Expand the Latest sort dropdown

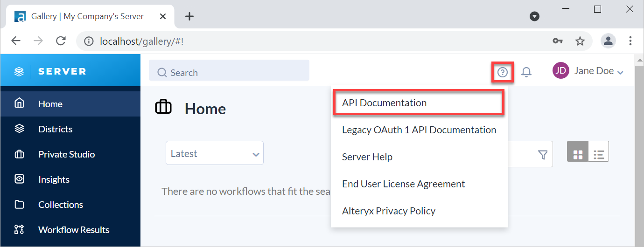click(215, 153)
